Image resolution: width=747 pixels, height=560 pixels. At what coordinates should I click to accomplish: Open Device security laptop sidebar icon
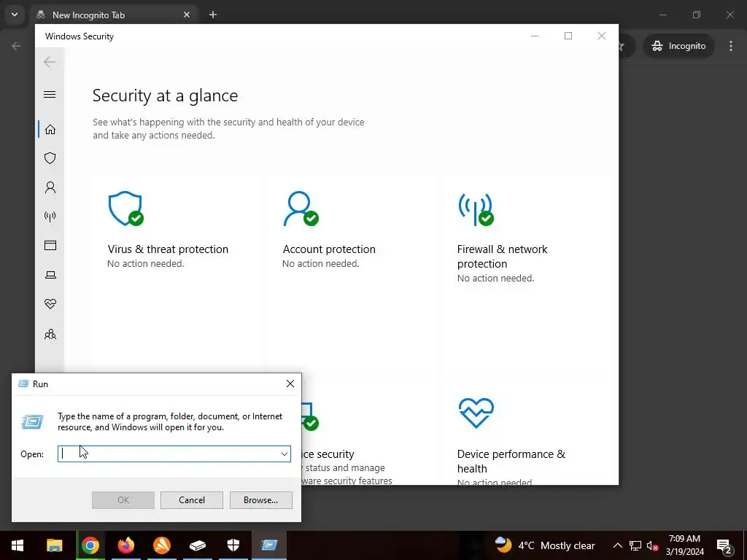click(x=50, y=275)
